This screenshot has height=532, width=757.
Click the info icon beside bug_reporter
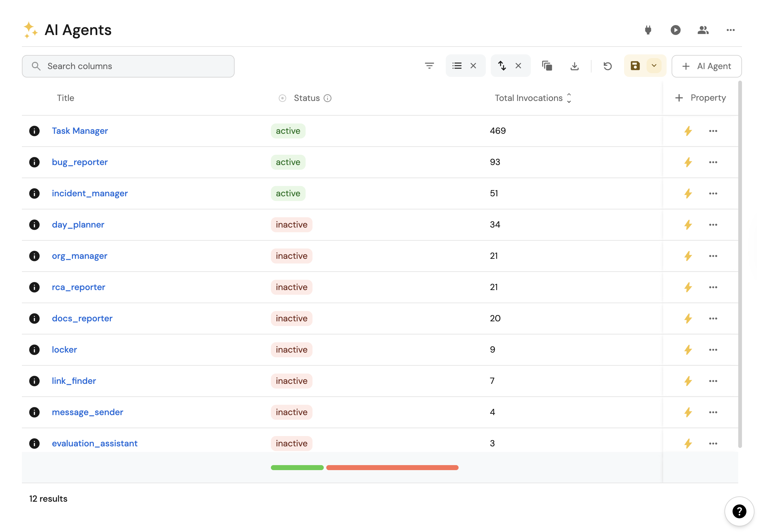click(x=34, y=162)
